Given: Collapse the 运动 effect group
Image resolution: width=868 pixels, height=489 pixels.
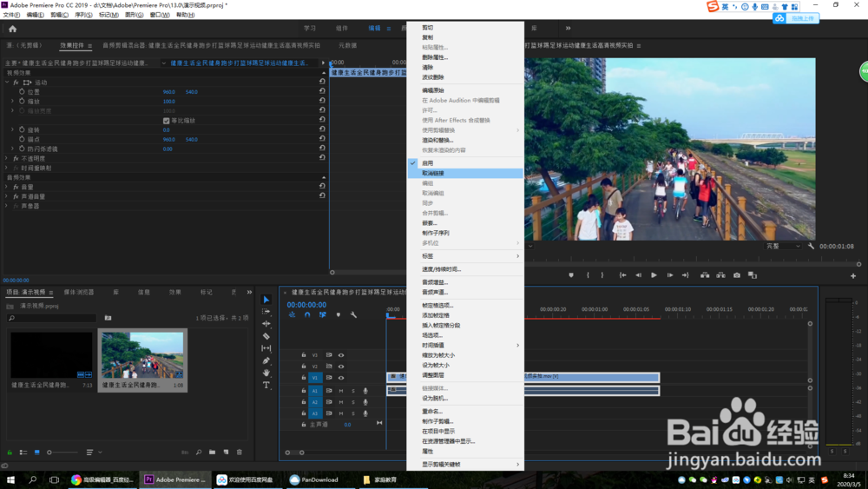Looking at the screenshot, I should coord(7,82).
